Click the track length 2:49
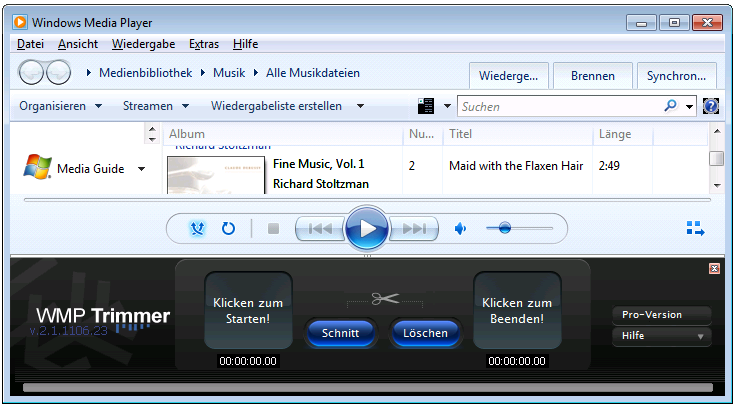Viewport: 734px width, 408px height. (x=609, y=166)
